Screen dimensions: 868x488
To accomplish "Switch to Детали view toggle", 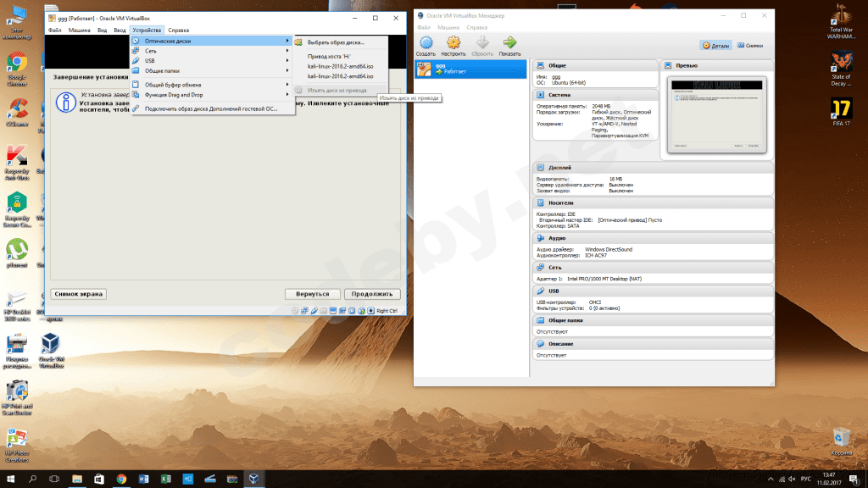I will tap(715, 45).
